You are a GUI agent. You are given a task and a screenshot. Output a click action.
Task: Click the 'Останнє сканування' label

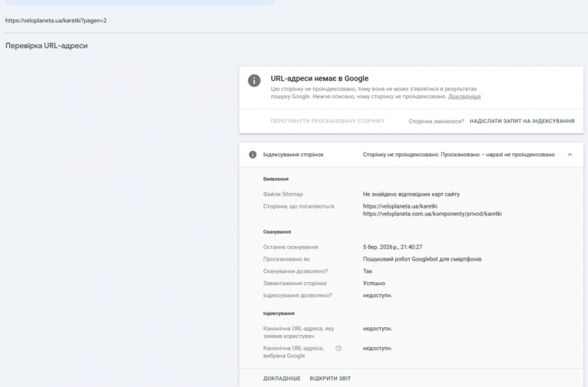pos(290,247)
